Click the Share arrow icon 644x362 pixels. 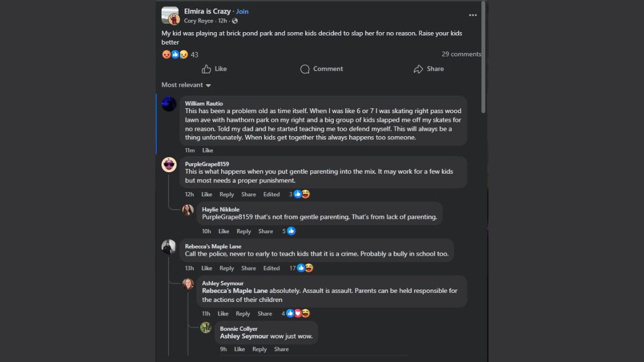pyautogui.click(x=419, y=69)
